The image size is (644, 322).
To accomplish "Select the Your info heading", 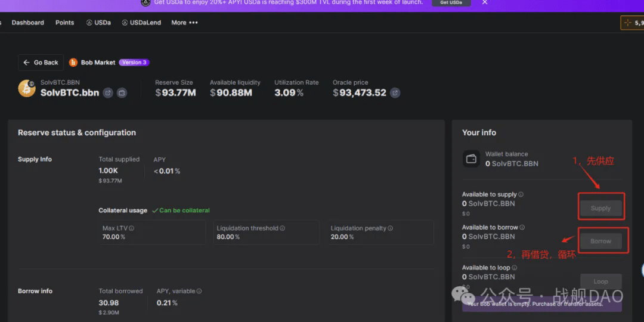I will click(x=479, y=132).
